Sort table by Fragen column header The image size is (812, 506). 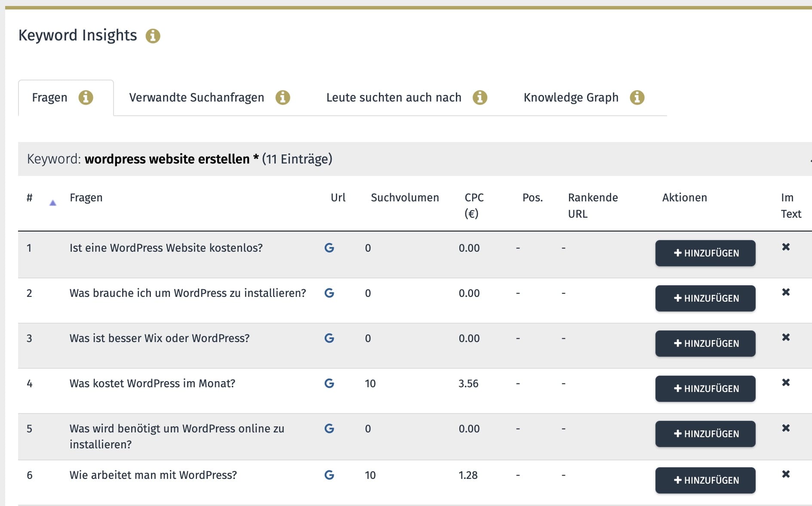click(x=86, y=198)
